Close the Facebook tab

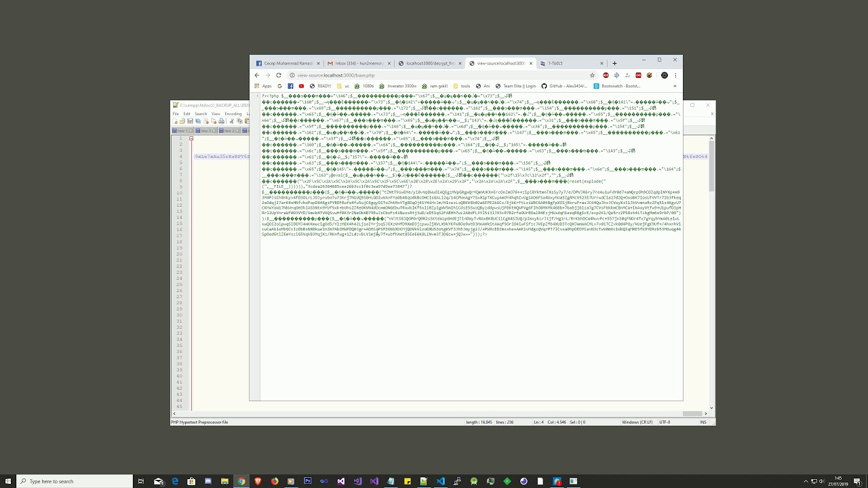pyautogui.click(x=318, y=63)
